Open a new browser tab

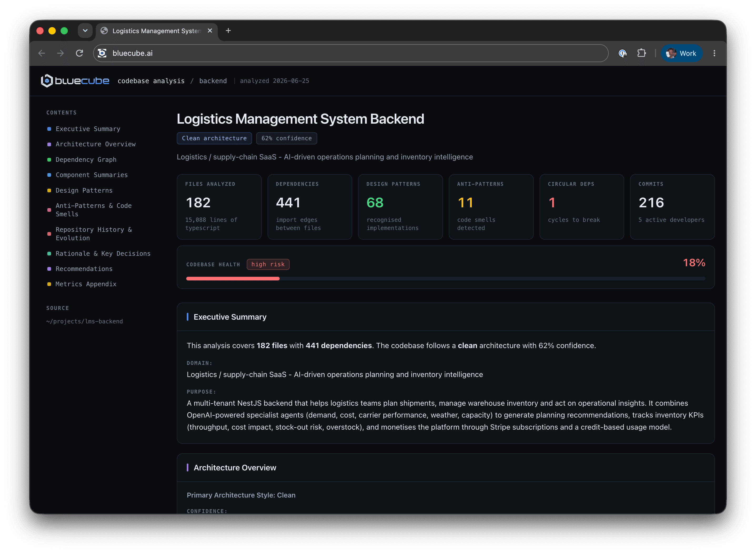click(228, 31)
